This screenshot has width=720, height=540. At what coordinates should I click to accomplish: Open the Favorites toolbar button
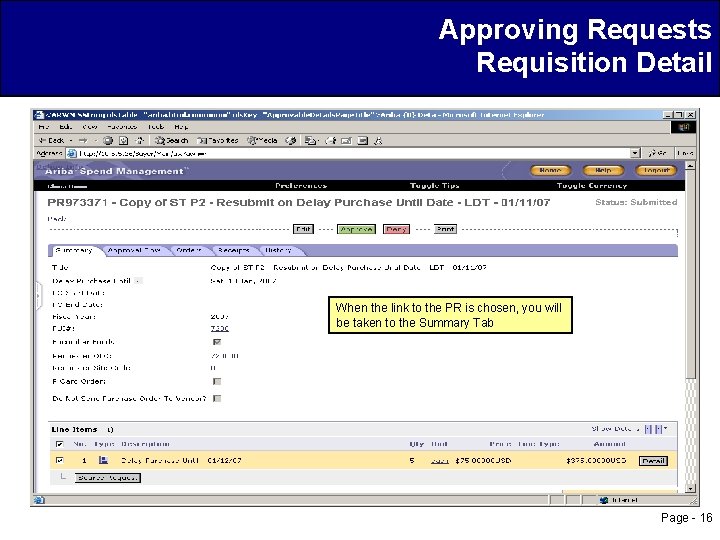218,141
